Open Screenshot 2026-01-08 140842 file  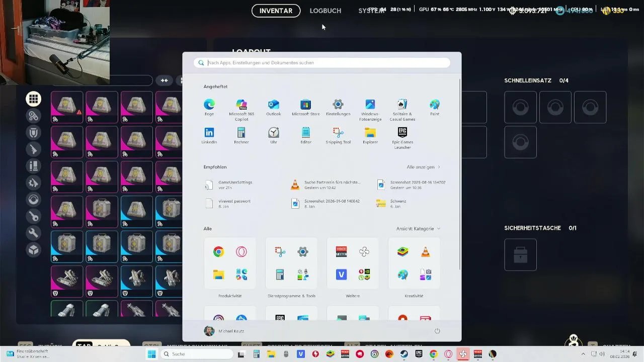click(326, 204)
